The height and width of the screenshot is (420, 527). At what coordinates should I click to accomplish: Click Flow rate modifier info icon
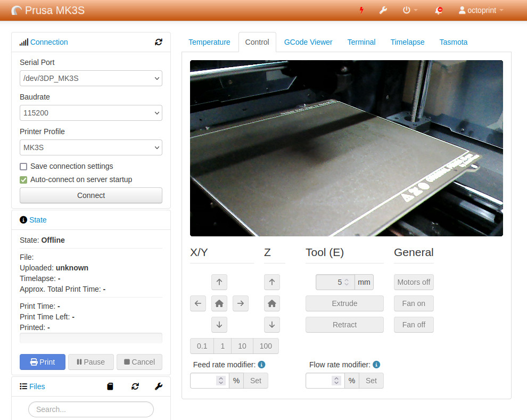coord(376,365)
